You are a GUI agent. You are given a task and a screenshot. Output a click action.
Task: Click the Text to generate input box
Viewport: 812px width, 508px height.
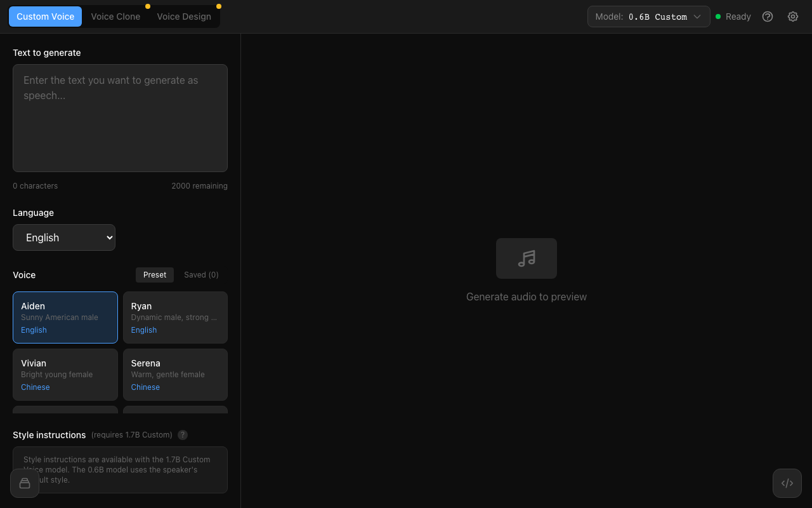(120, 118)
